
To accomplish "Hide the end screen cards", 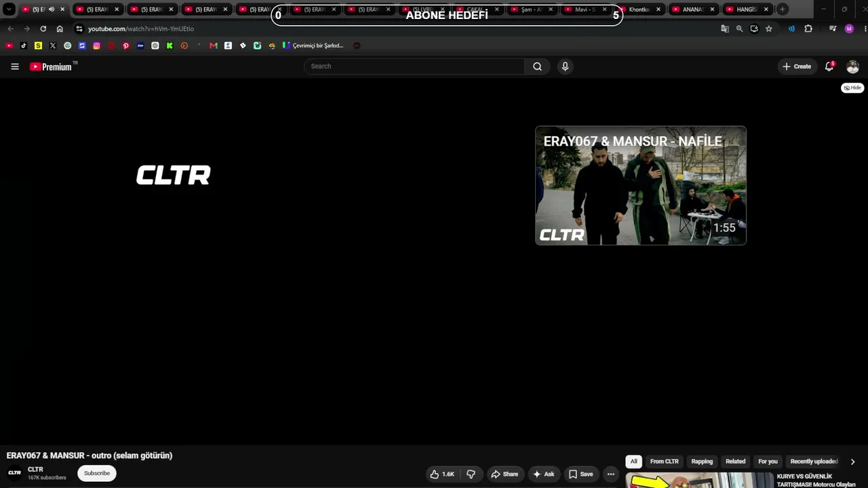I will (853, 88).
